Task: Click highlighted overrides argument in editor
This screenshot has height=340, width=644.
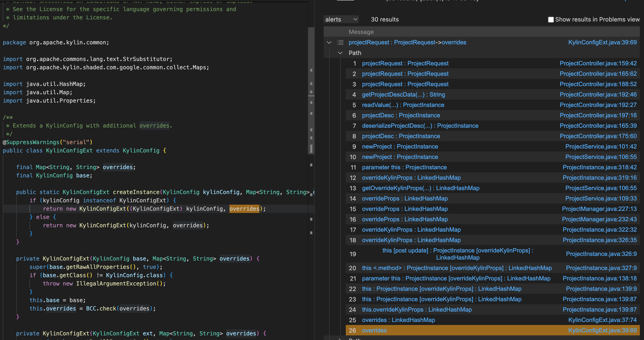Action: click(244, 209)
